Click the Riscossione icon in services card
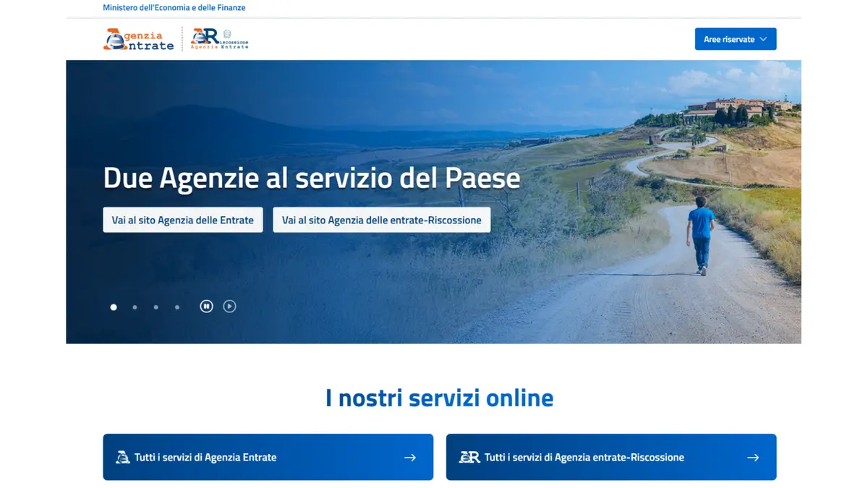The width and height of the screenshot is (868, 488). 469,457
